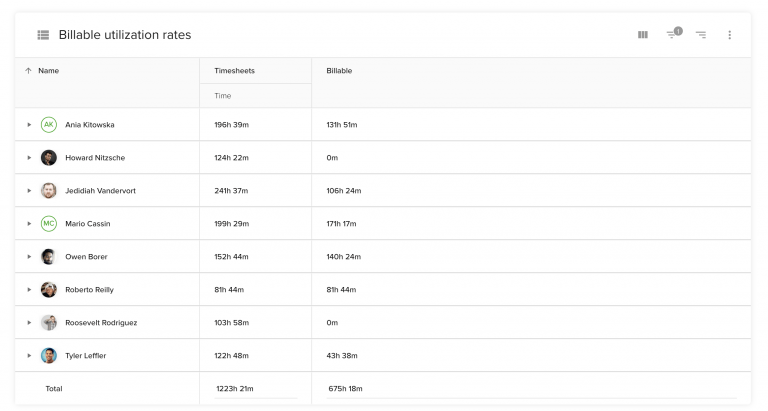Click Howard Nitzsche's avatar photo

tap(48, 158)
